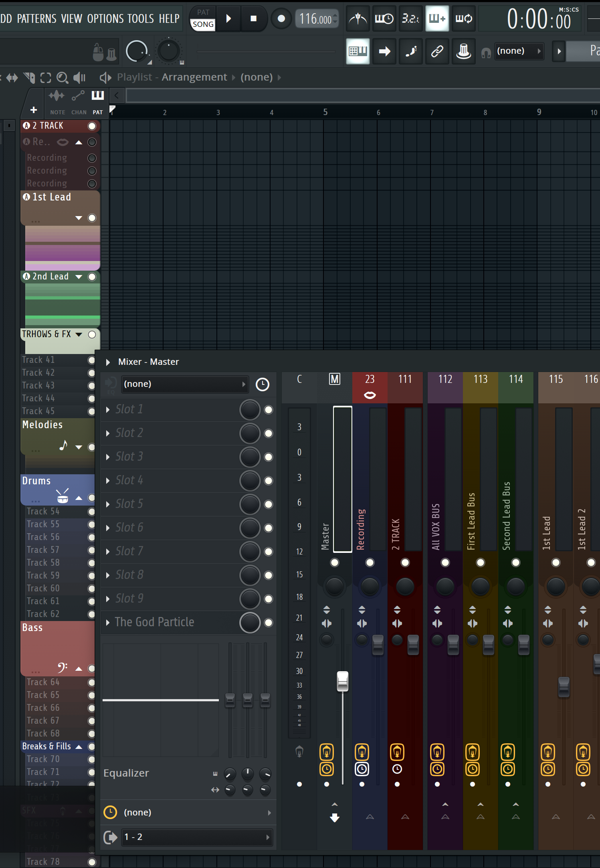Collapse the Bass track group

pyautogui.click(x=79, y=669)
